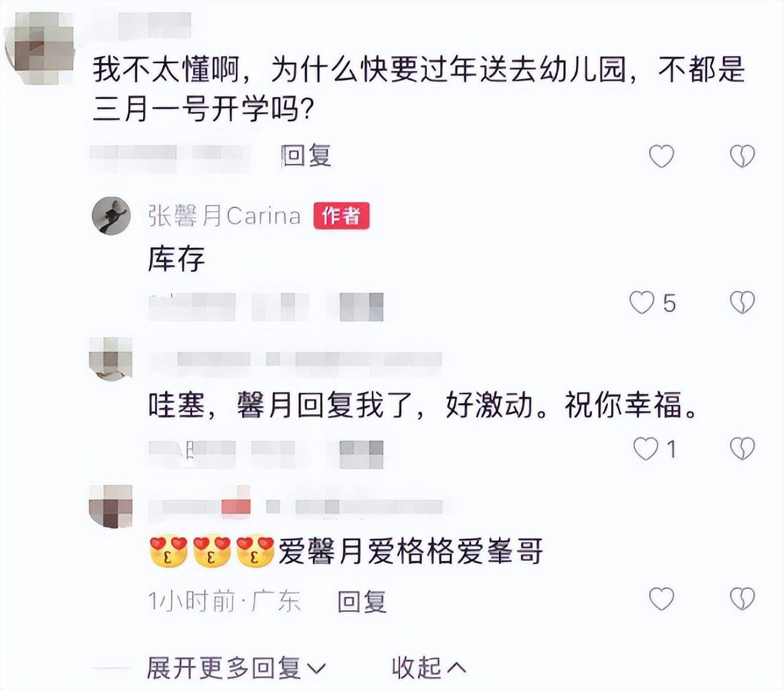
Task: Dislike the top comment with broken heart
Action: 742,157
